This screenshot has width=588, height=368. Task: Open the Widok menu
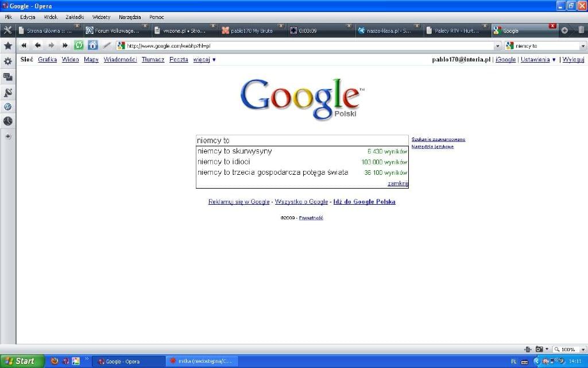click(x=51, y=17)
